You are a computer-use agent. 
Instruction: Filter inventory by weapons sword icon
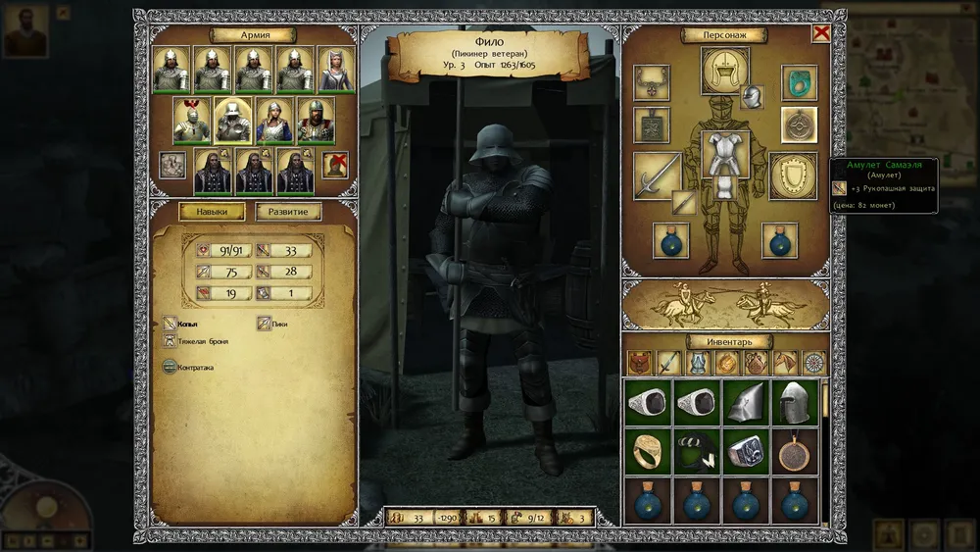[668, 363]
